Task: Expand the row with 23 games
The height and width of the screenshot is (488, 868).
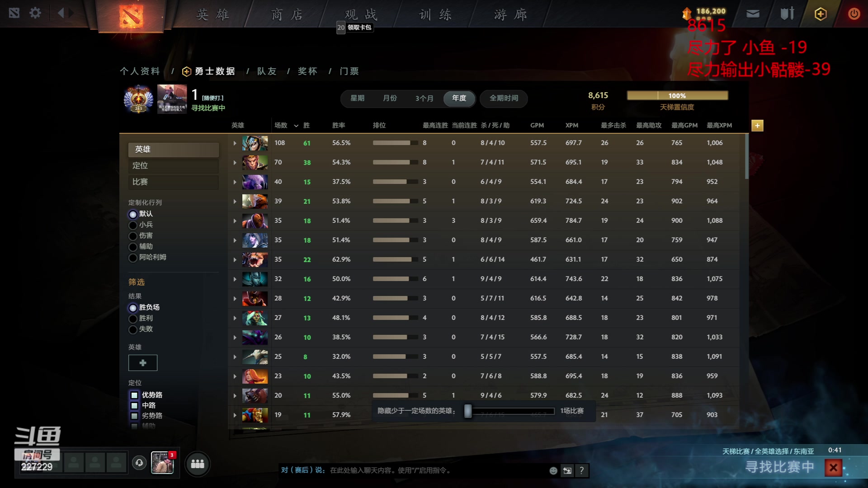Action: pos(235,376)
